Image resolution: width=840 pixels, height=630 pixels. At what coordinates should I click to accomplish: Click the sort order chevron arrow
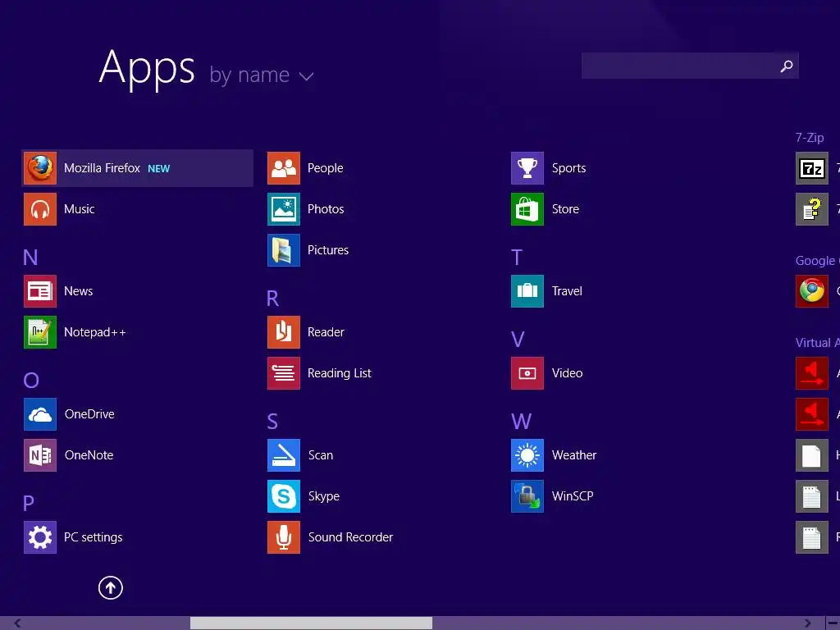[307, 76]
